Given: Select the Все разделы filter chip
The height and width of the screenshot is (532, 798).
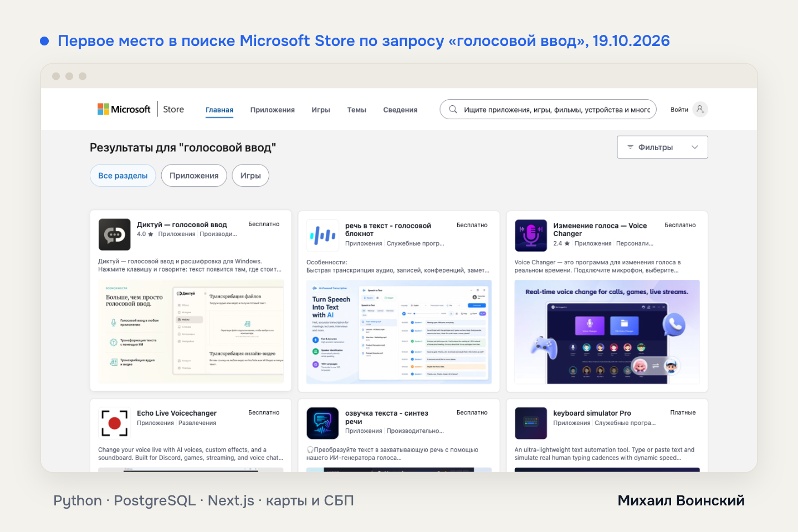Looking at the screenshot, I should (x=123, y=176).
